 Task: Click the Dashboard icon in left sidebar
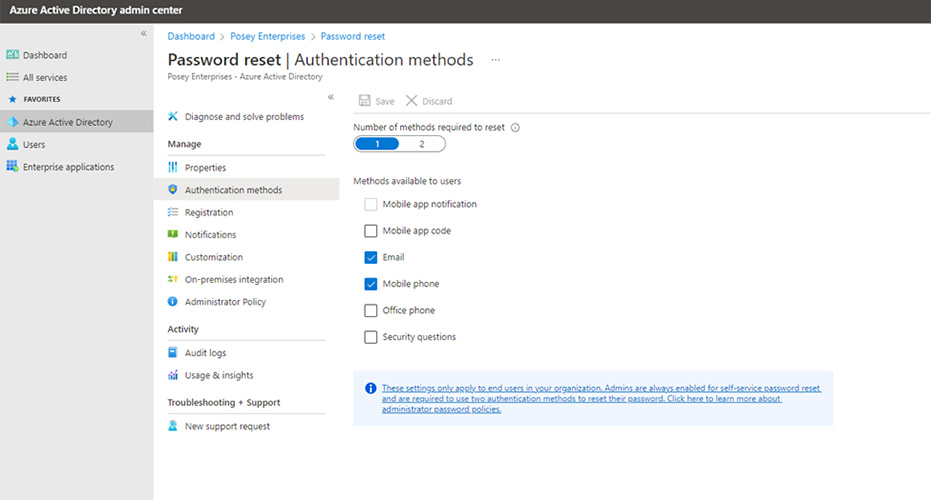coord(12,55)
